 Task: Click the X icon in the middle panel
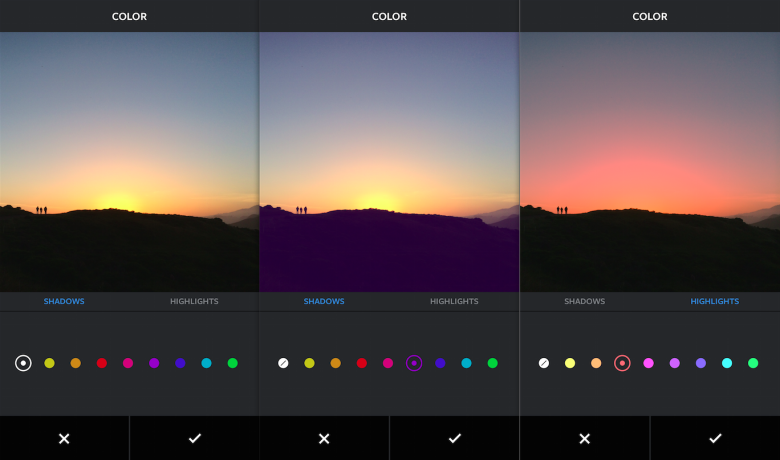[x=324, y=438]
